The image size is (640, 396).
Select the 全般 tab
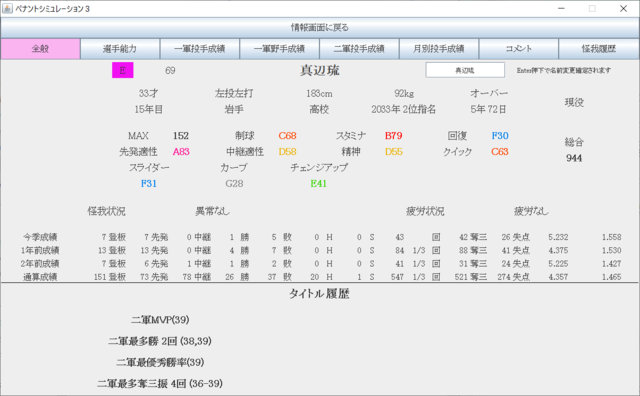point(40,49)
